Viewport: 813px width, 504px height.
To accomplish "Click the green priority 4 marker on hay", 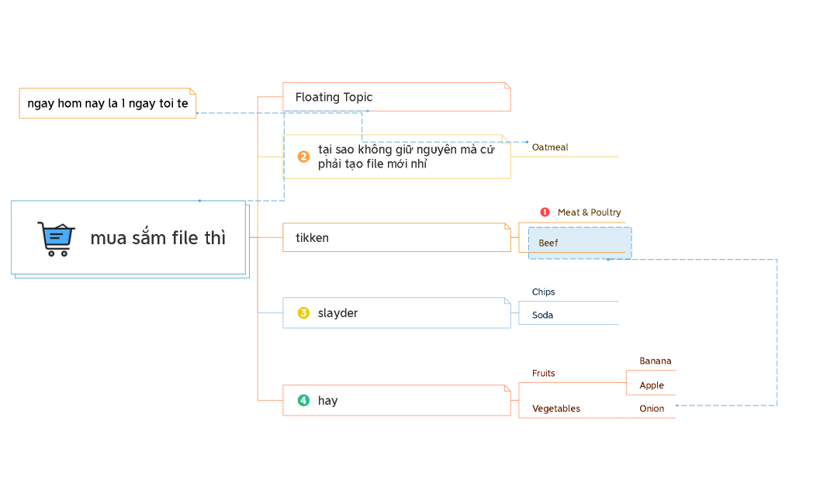I will pos(303,401).
